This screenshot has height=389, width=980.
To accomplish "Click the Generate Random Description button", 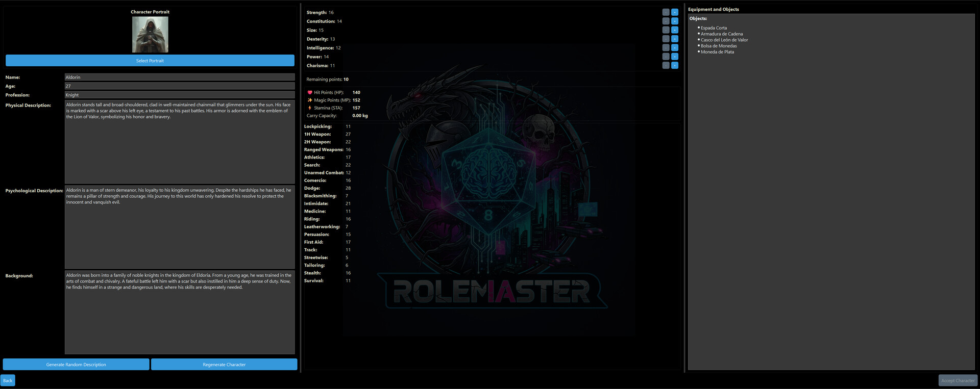I will tap(76, 365).
